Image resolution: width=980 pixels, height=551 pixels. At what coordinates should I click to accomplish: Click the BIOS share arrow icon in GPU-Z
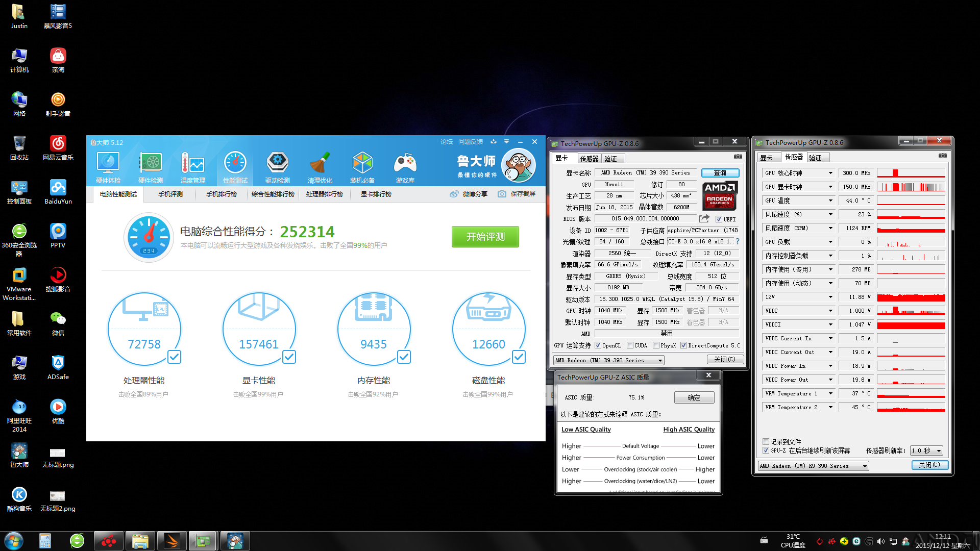tap(704, 218)
